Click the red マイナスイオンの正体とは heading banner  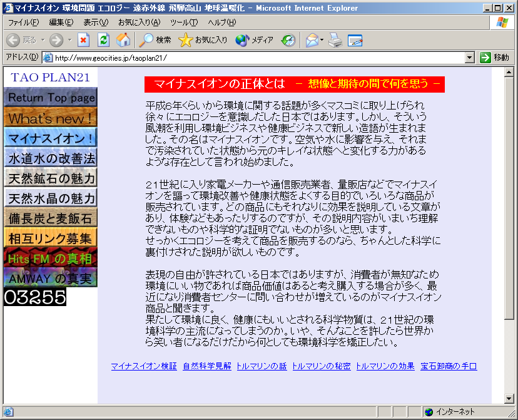pos(295,85)
